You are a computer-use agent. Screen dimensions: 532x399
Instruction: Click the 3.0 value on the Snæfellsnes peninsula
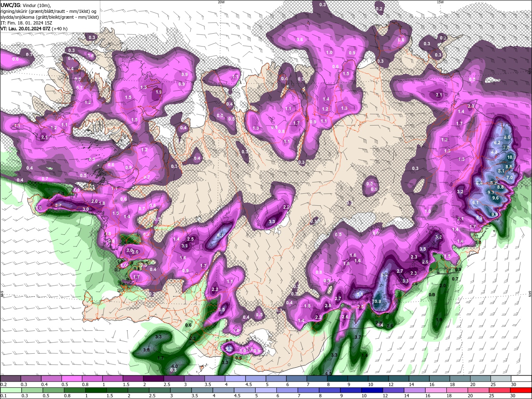tap(86, 209)
